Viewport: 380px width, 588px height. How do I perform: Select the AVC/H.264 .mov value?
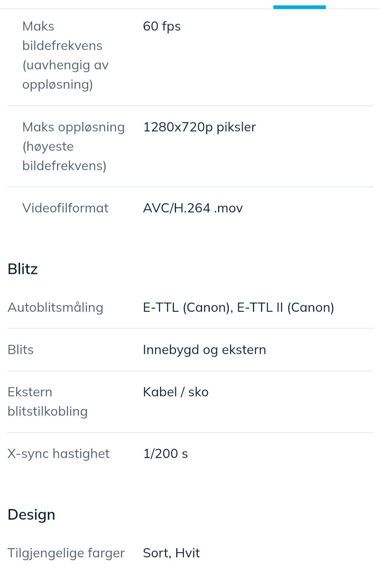pos(192,208)
